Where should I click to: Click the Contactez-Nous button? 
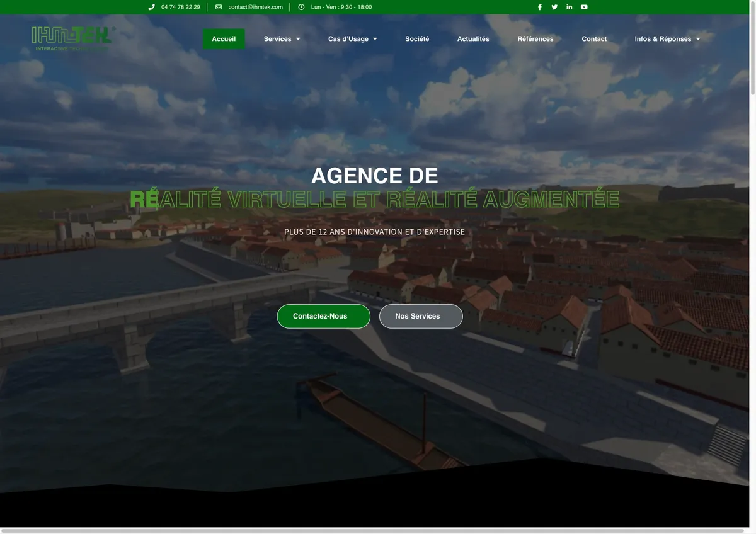point(324,316)
